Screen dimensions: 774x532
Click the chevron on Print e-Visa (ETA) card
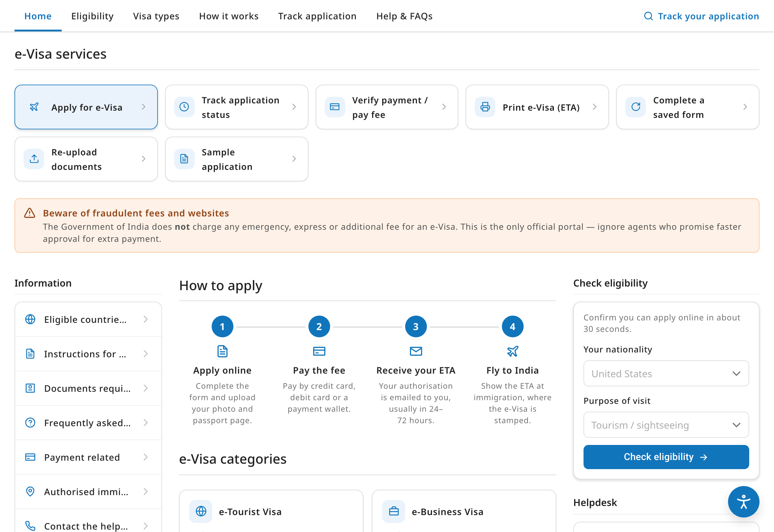pos(594,107)
